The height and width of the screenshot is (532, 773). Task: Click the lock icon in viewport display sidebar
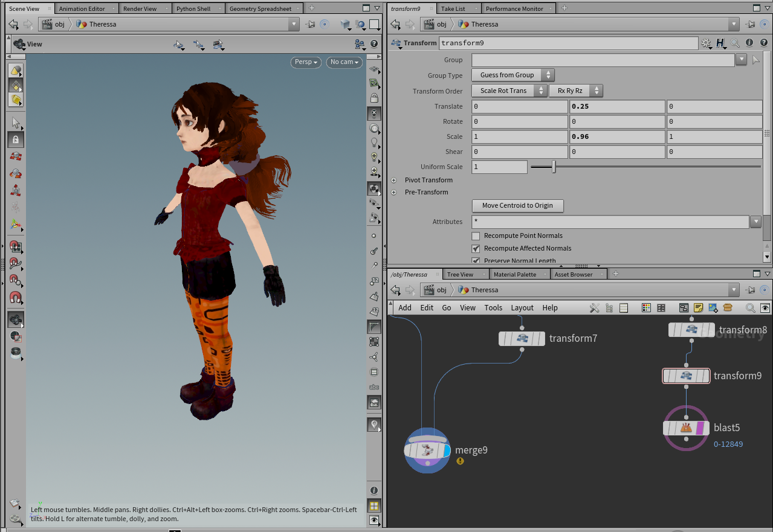[374, 98]
